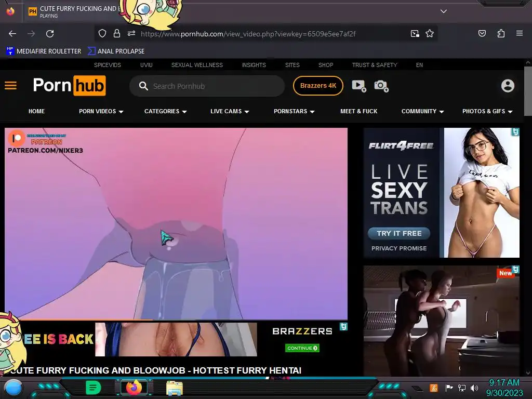532x399 pixels.
Task: Click the upload video icon in header
Action: [x=359, y=86]
